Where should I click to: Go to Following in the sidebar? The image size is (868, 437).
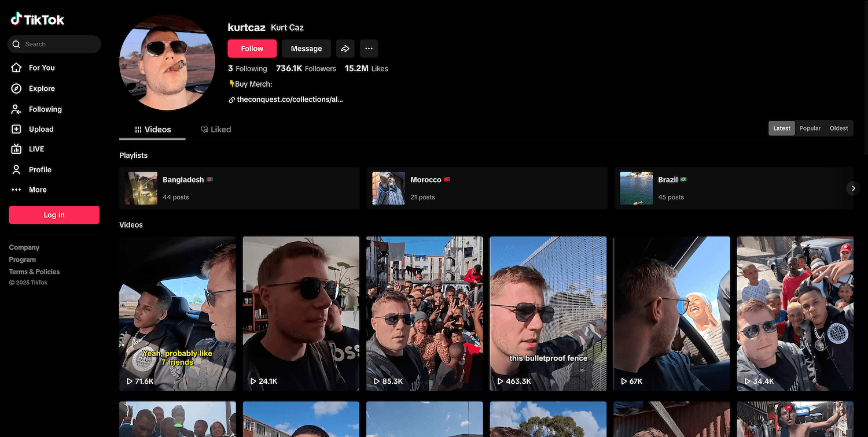[45, 109]
